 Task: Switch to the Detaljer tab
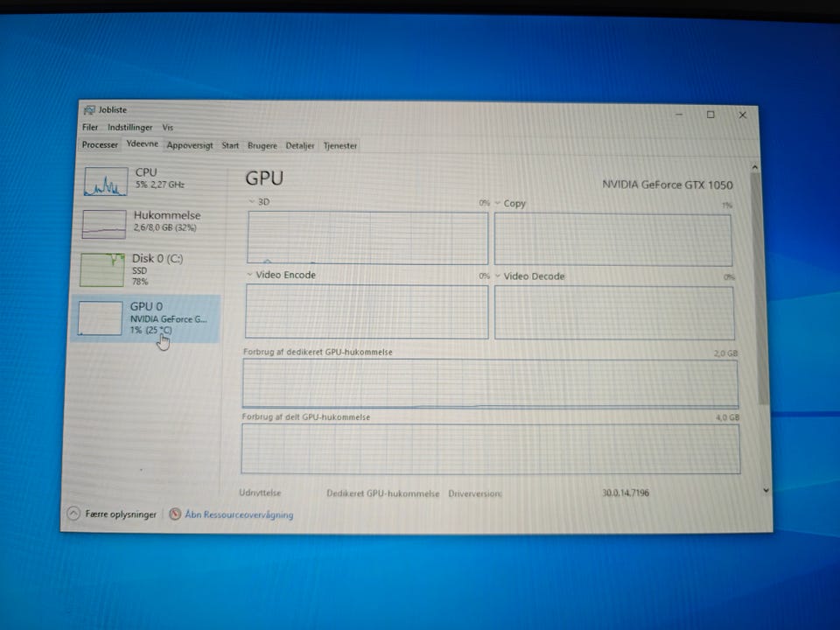(300, 146)
